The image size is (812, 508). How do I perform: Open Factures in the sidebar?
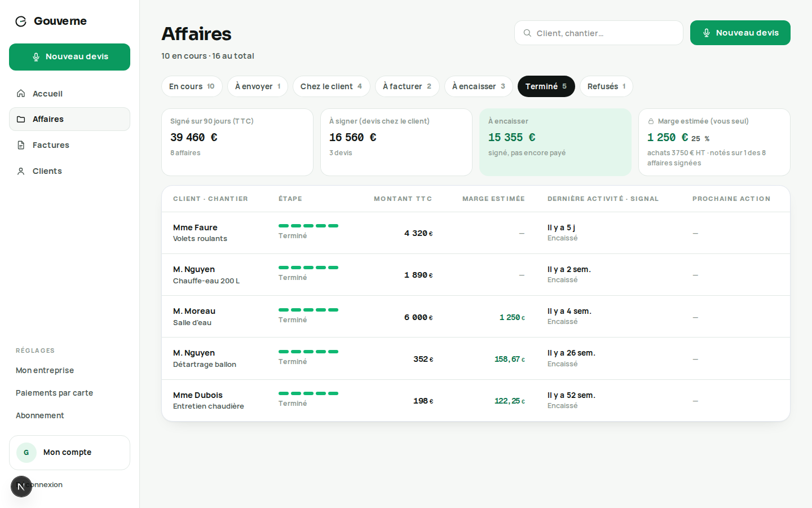coord(69,145)
